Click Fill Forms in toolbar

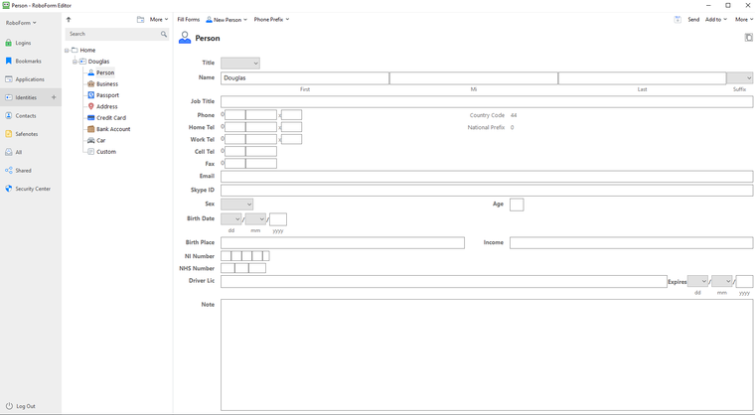188,19
